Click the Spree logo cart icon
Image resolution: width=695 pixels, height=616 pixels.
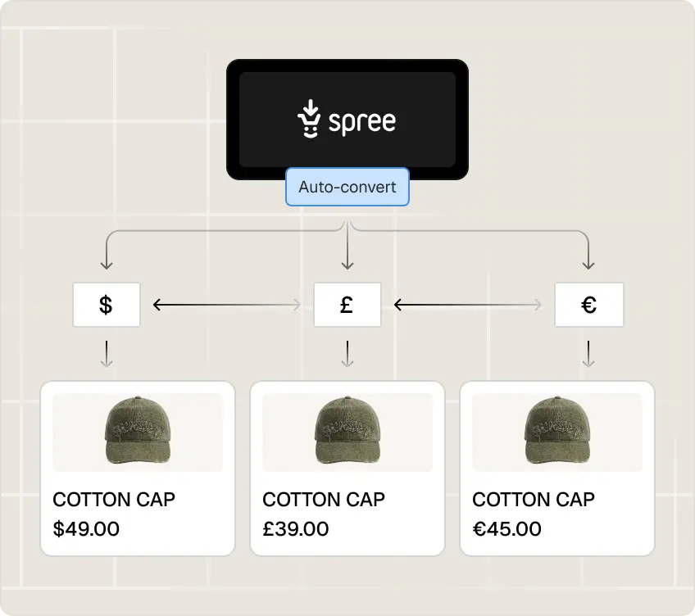[309, 119]
